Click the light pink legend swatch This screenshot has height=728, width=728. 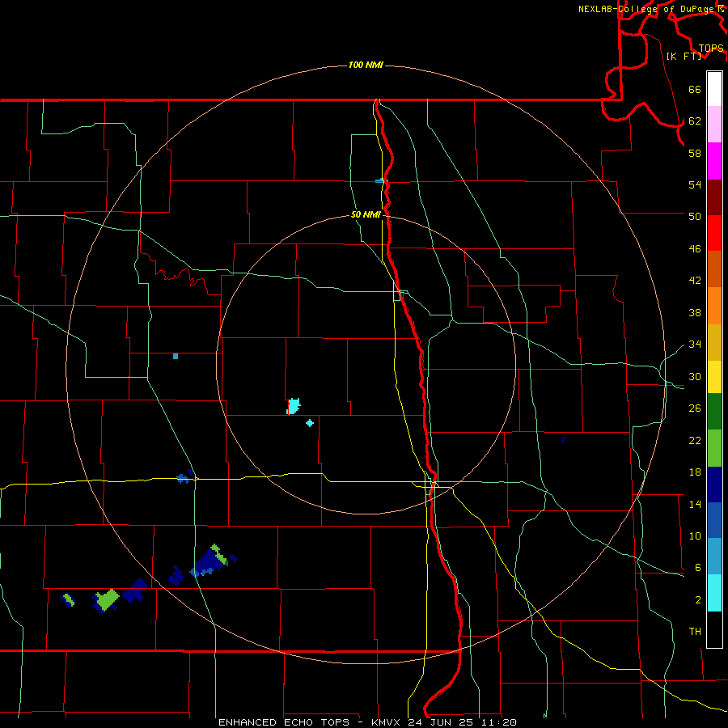click(714, 124)
